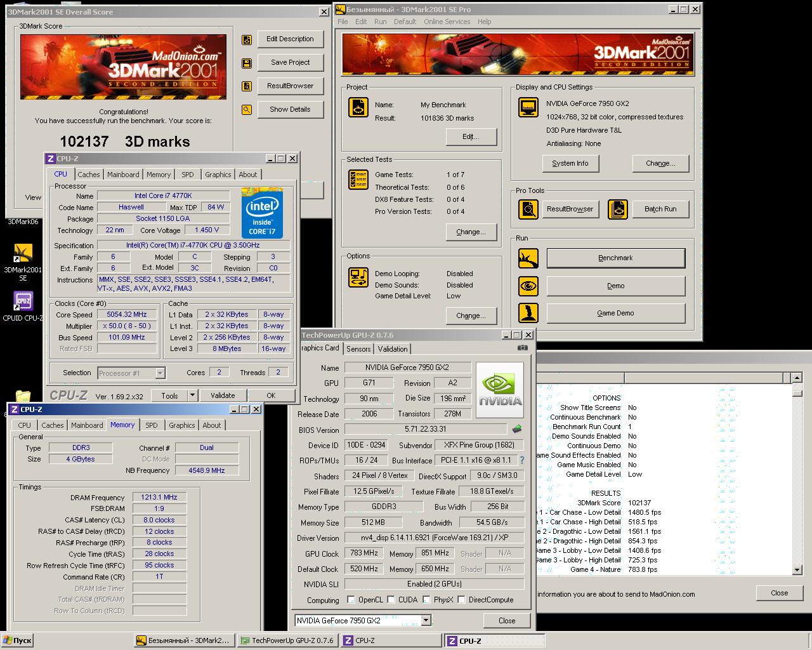The width and height of the screenshot is (812, 650).
Task: Click the GPU-Z screenshot camera icon
Action: pyautogui.click(x=523, y=348)
